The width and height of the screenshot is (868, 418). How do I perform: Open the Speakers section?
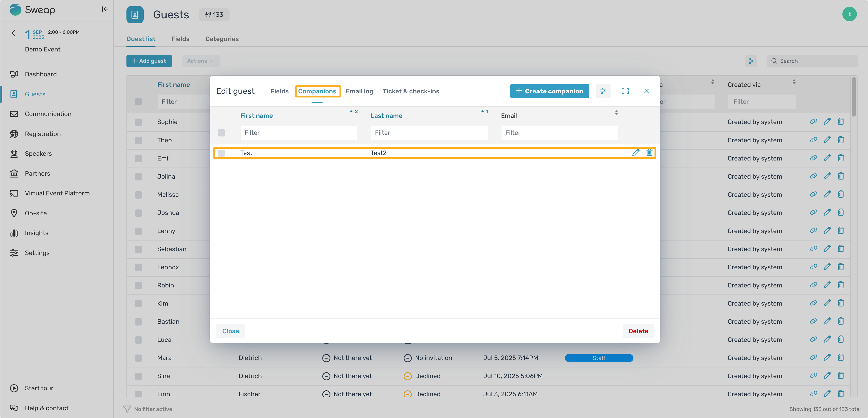click(38, 154)
